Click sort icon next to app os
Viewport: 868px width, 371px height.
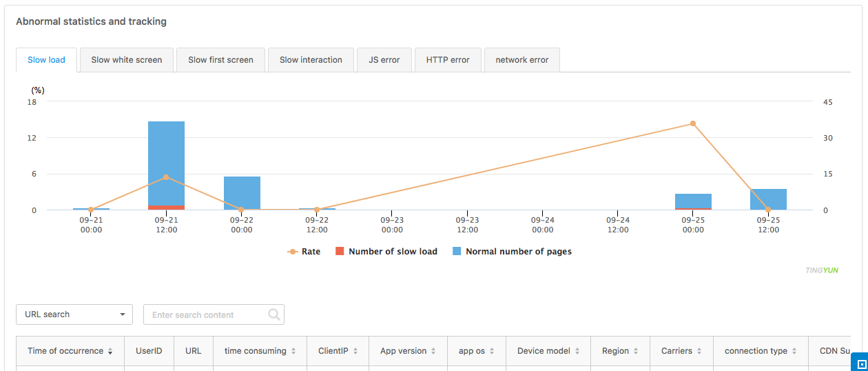(492, 352)
